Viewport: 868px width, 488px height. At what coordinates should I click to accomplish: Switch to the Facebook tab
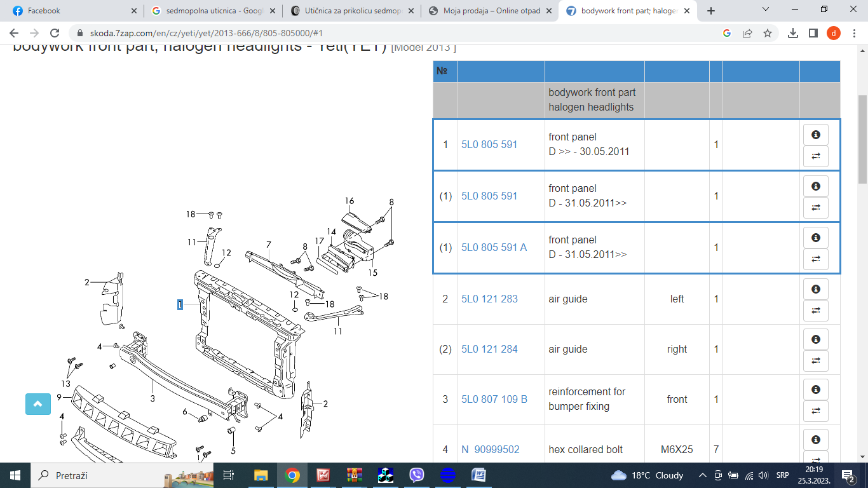click(x=74, y=11)
